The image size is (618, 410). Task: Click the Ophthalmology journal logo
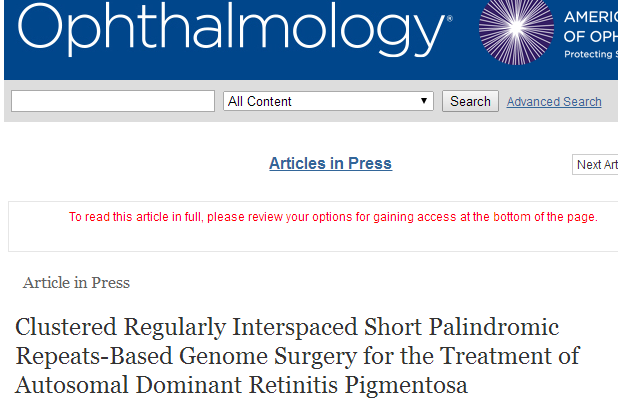click(231, 30)
